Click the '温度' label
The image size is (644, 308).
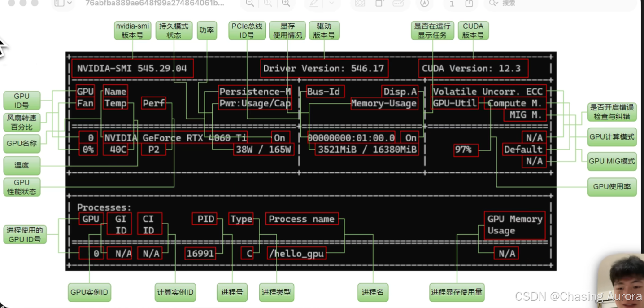[22, 165]
